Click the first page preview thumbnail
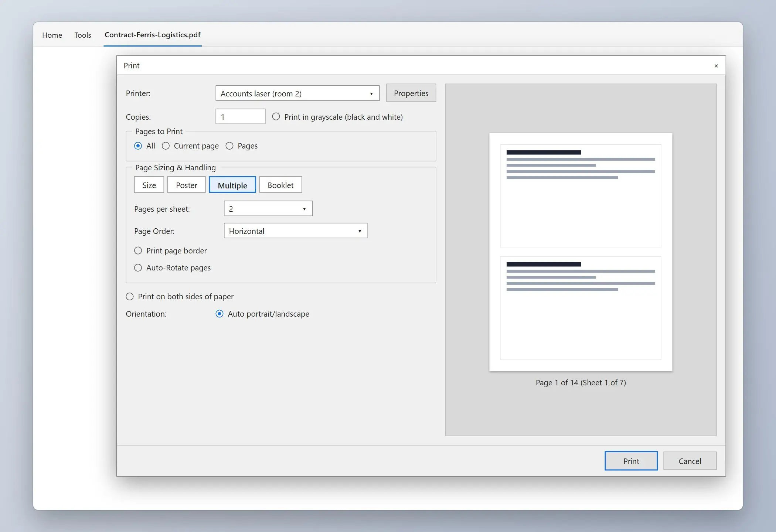Viewport: 776px width, 532px height. pyautogui.click(x=581, y=196)
